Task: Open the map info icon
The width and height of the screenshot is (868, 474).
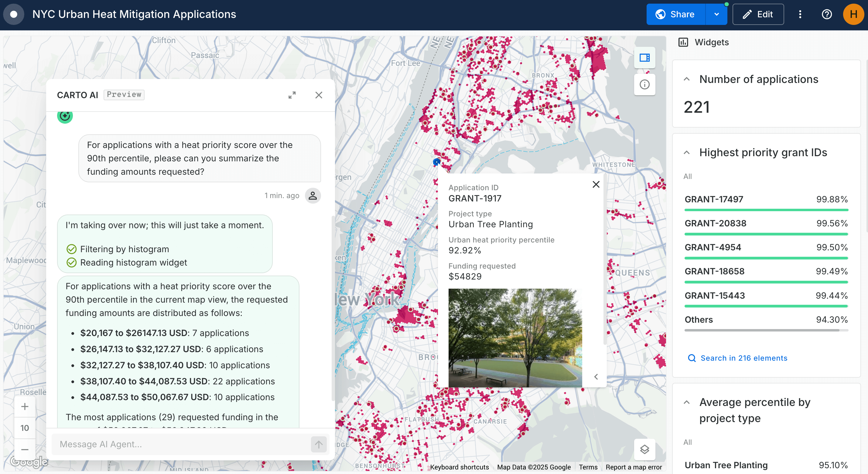Action: pos(644,84)
